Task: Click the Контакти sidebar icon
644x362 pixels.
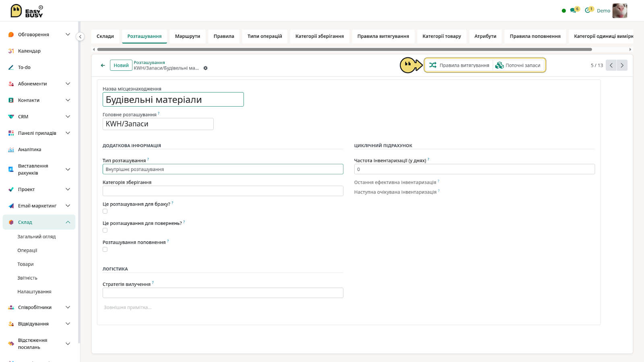Action: (x=11, y=100)
